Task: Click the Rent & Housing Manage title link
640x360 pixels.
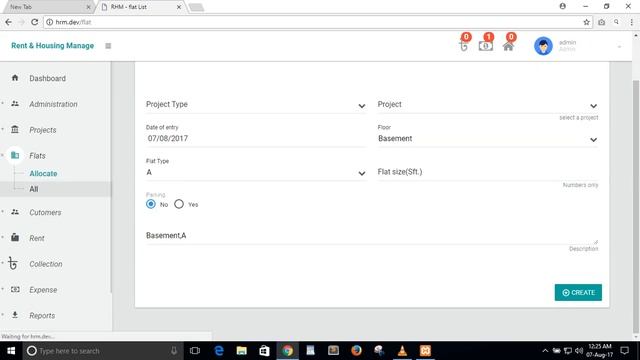Action: pyautogui.click(x=52, y=46)
